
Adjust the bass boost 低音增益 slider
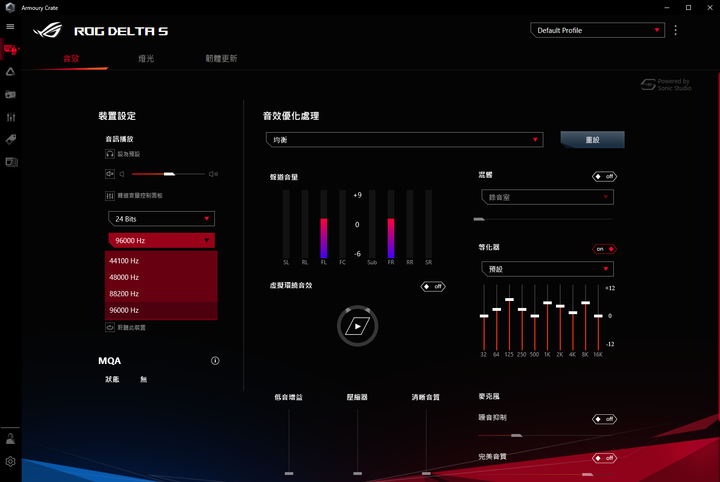click(289, 473)
